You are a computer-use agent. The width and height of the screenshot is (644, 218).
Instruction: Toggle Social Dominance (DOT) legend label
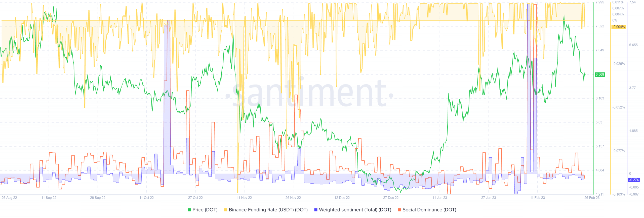[429, 210]
